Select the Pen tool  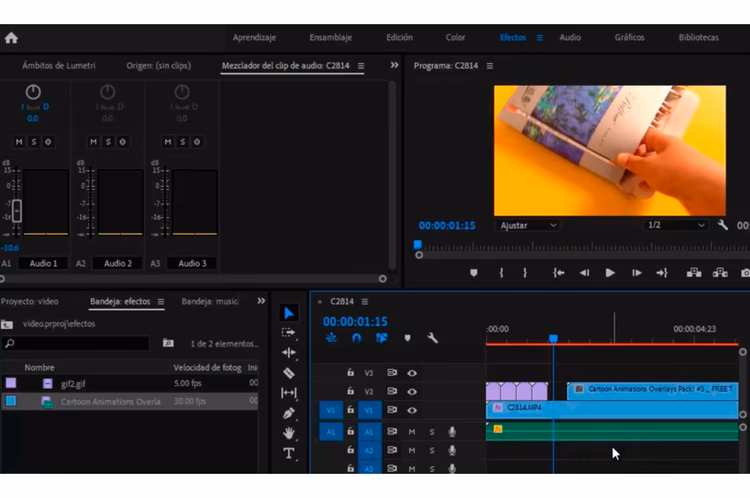[289, 413]
